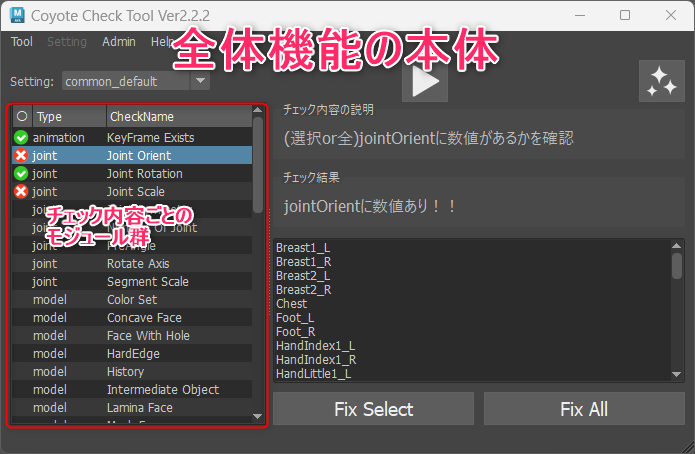This screenshot has height=454, width=695.
Task: Click the Fix All button
Action: [584, 409]
